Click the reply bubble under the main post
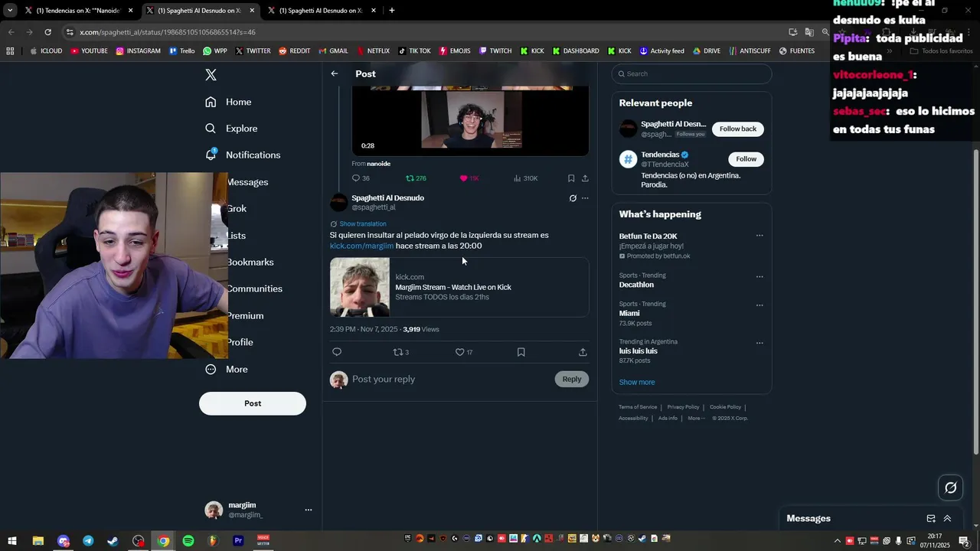This screenshot has width=980, height=551. pos(337,352)
